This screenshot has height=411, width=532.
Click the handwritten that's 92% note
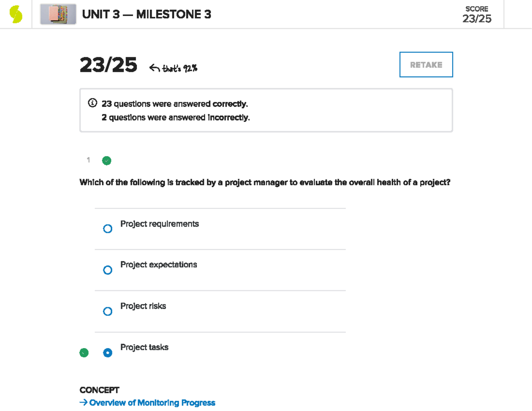180,67
